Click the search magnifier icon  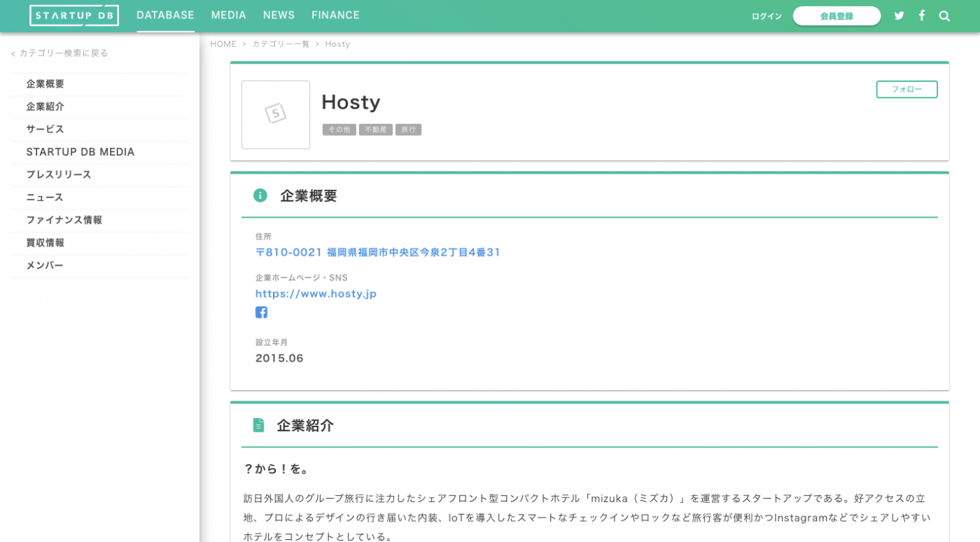click(x=944, y=15)
